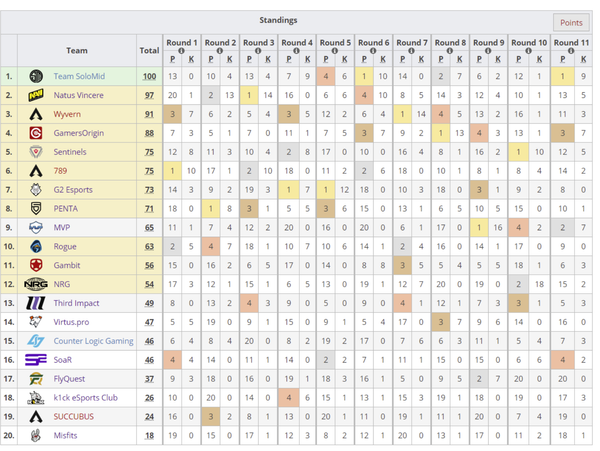Open the Counter Logic Gaming team link
The width and height of the screenshot is (600, 451).
(93, 341)
